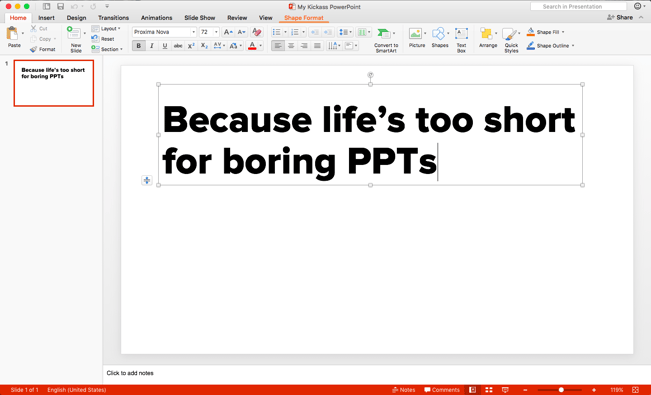
Task: Toggle underline formatting
Action: [x=165, y=46]
